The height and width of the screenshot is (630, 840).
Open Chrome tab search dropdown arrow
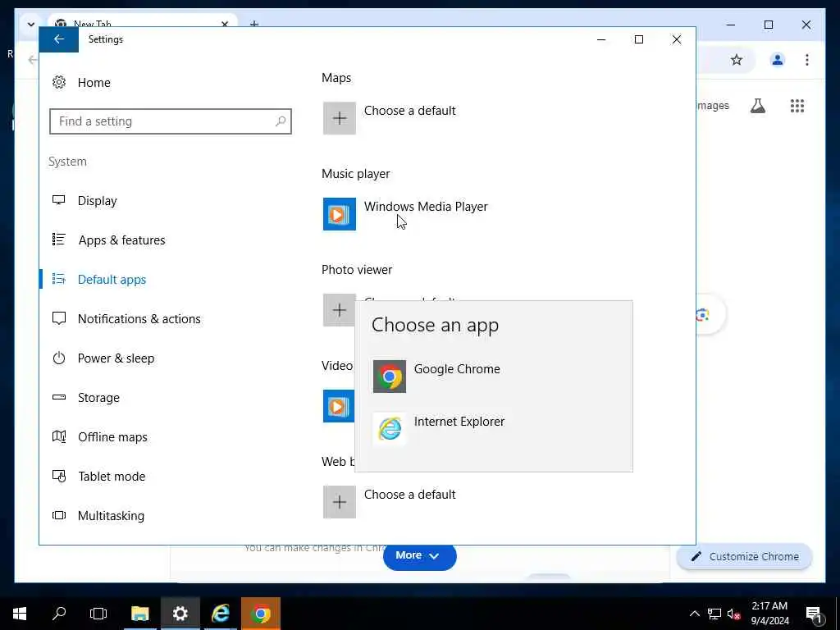pyautogui.click(x=31, y=25)
